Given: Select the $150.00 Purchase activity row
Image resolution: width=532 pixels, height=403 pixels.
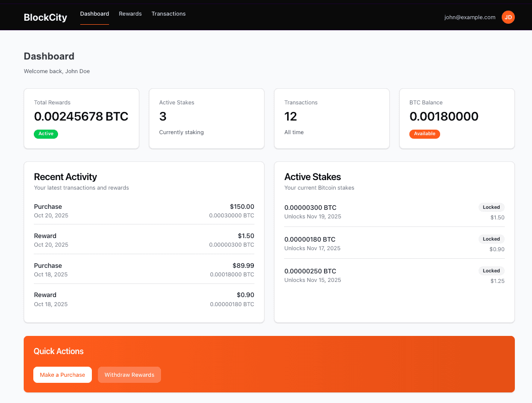Looking at the screenshot, I should (x=144, y=211).
